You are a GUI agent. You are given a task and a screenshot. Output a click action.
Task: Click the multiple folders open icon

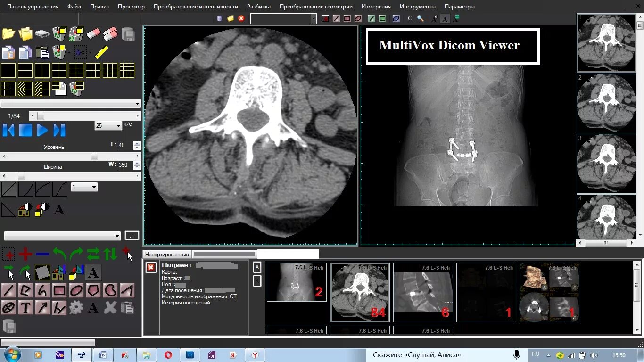coord(25,34)
